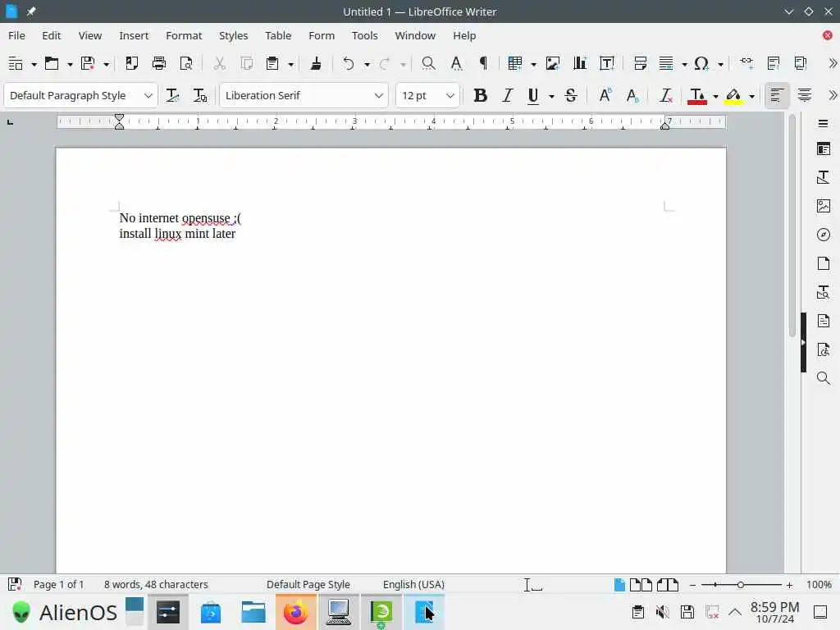840x630 pixels.
Task: Click the Open folder icon
Action: click(x=52, y=64)
